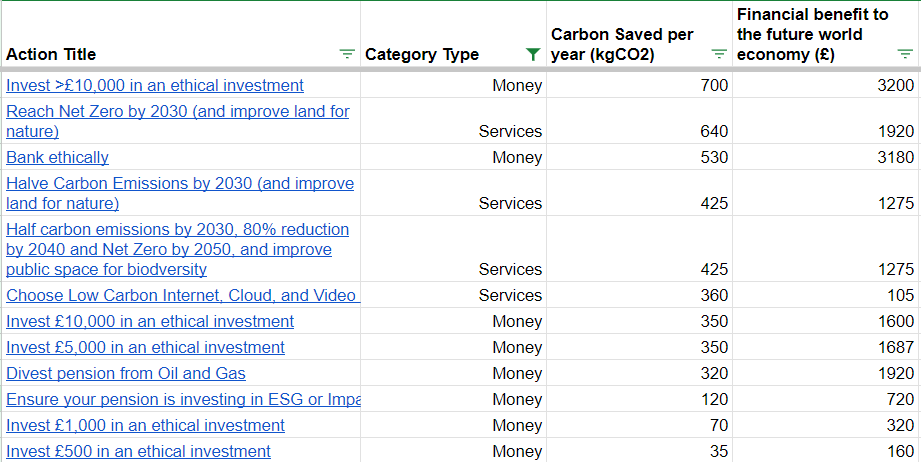The image size is (921, 462).
Task: Open the 'Bank ethically' link
Action: 58,158
